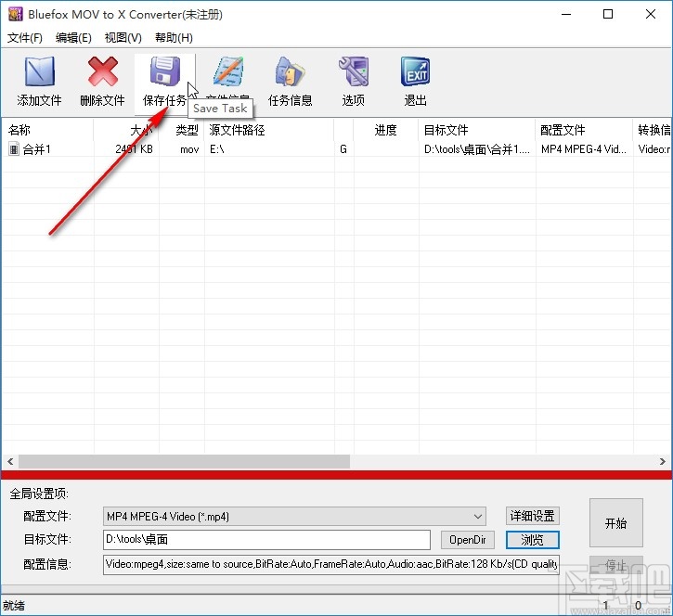Screen dimensions: 673x616
Task: Click the 进度 column header
Action: click(x=385, y=130)
